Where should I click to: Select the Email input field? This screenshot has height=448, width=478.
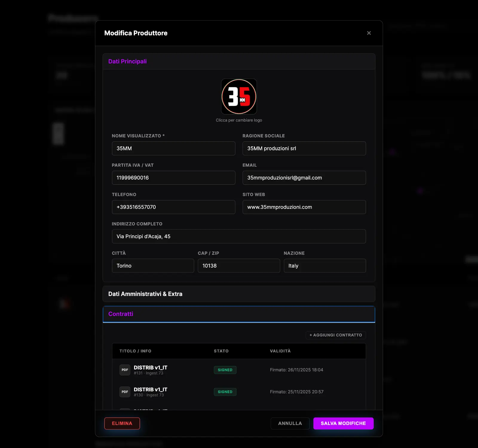pyautogui.click(x=304, y=178)
